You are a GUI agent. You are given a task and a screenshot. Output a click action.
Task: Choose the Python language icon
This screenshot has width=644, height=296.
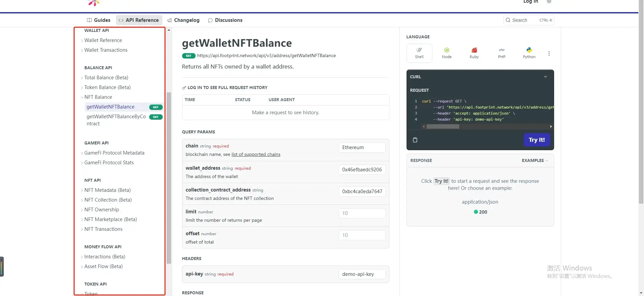pyautogui.click(x=529, y=53)
